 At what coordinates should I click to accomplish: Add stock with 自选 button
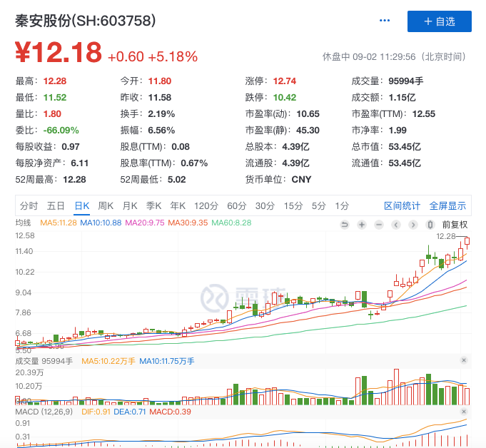click(x=439, y=21)
